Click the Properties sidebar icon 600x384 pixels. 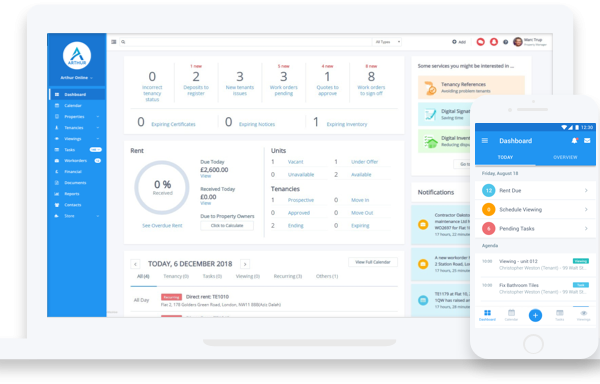(x=57, y=117)
